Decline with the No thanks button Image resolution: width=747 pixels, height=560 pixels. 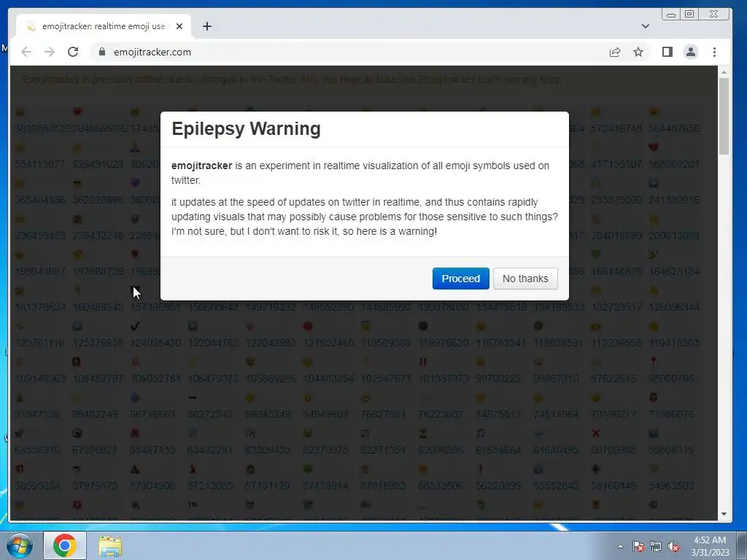coord(525,279)
